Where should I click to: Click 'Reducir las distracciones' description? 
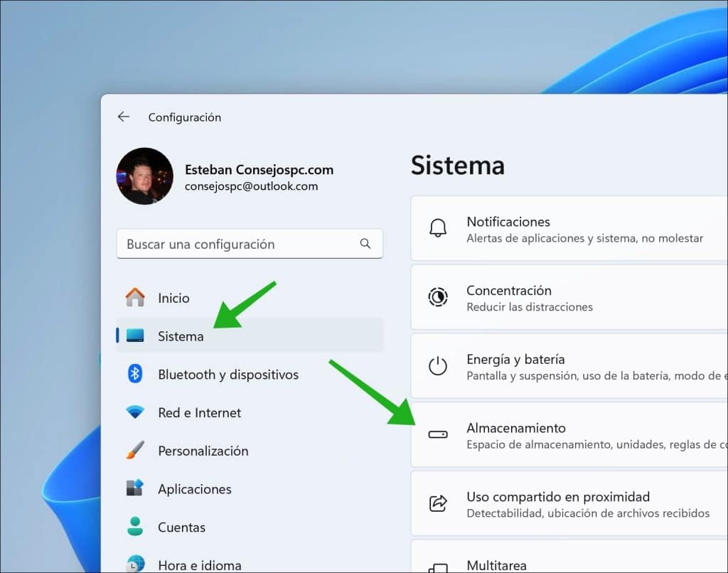point(530,307)
